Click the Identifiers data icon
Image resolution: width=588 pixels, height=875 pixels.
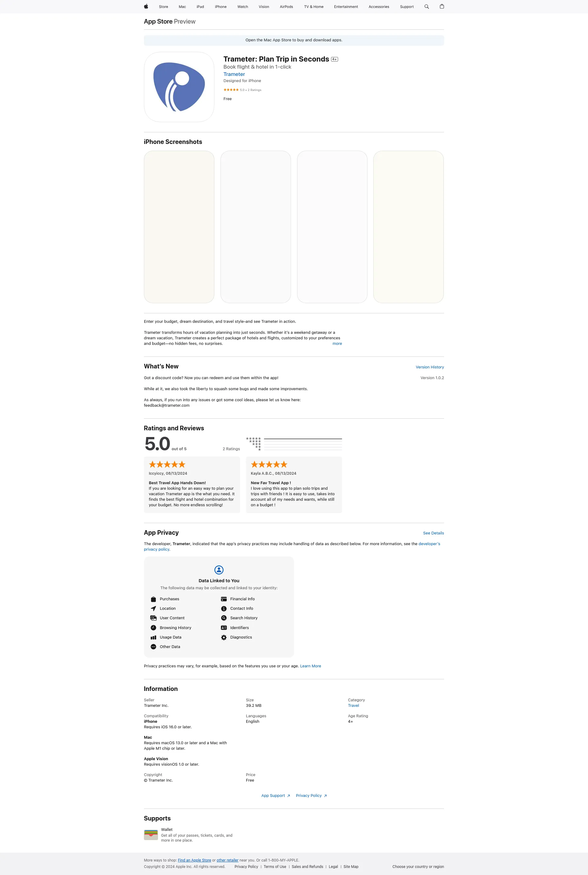coord(224,628)
